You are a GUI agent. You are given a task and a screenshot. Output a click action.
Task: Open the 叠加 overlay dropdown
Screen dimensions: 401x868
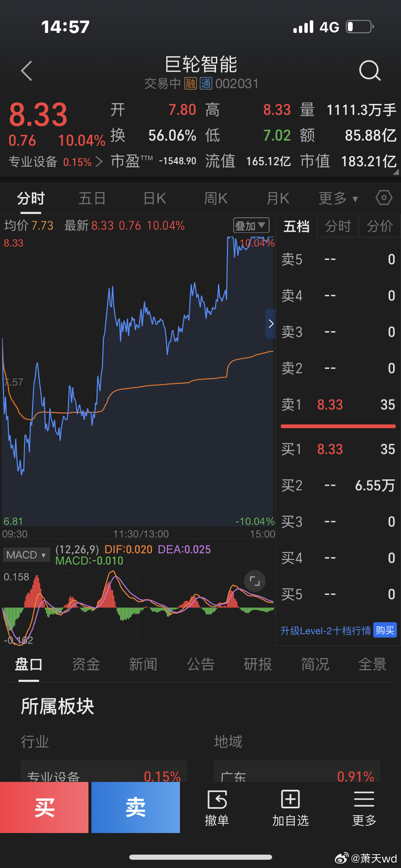tap(251, 225)
